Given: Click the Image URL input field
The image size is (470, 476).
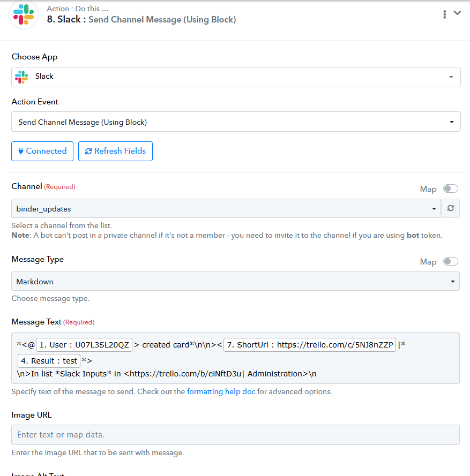Looking at the screenshot, I should click(235, 435).
